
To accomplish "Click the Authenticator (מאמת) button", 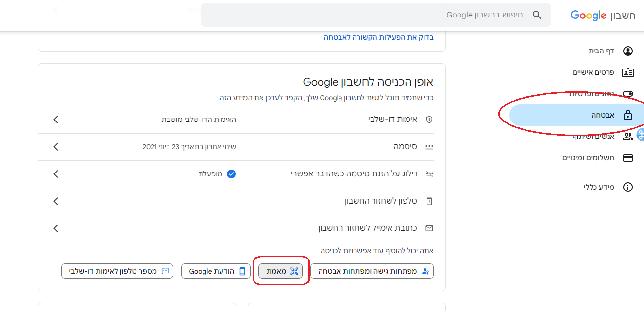I will (280, 271).
